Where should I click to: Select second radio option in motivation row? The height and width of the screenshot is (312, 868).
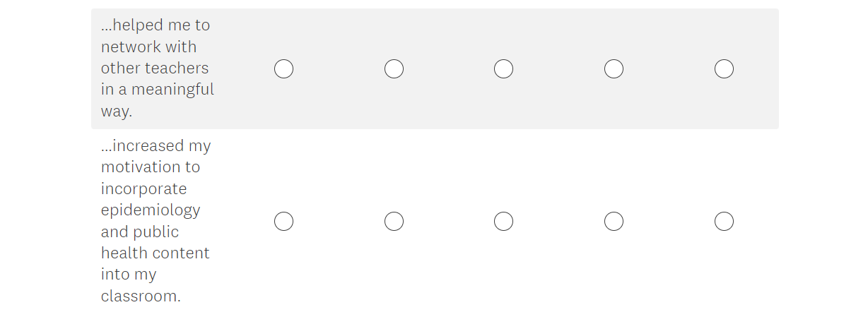[x=394, y=222]
